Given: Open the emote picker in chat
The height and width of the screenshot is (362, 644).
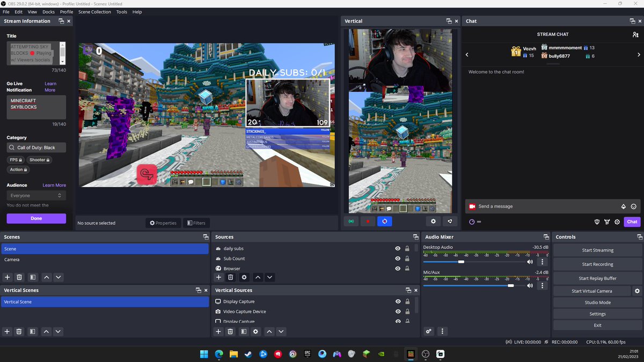Looking at the screenshot, I should [x=634, y=206].
